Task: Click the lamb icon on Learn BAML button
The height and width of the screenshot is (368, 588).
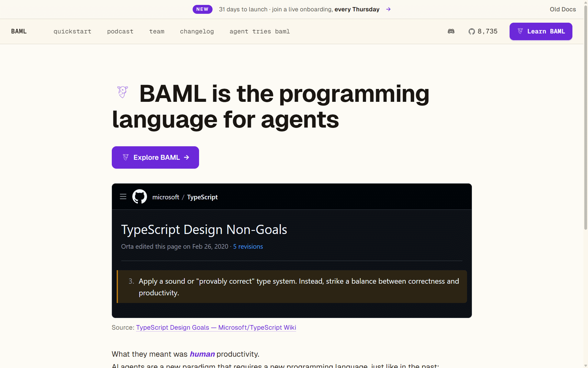Action: [x=520, y=31]
